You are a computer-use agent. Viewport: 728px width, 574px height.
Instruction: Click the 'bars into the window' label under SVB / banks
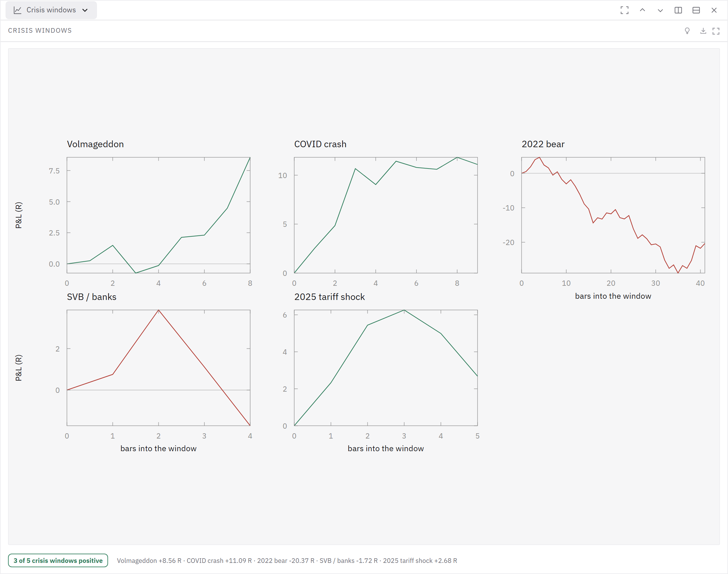[x=158, y=449]
